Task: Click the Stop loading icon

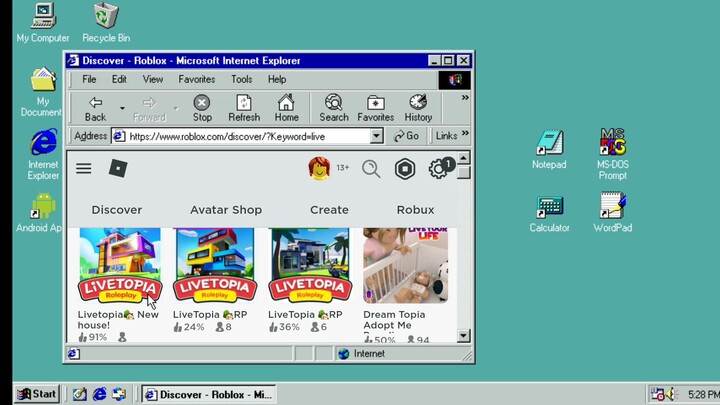Action: [x=202, y=108]
